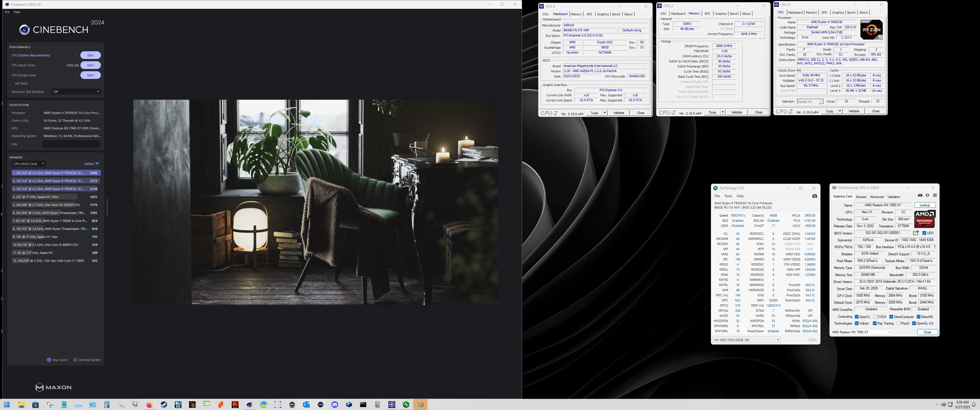Open the terminal icon in taskbar
980x410 pixels.
point(363,405)
